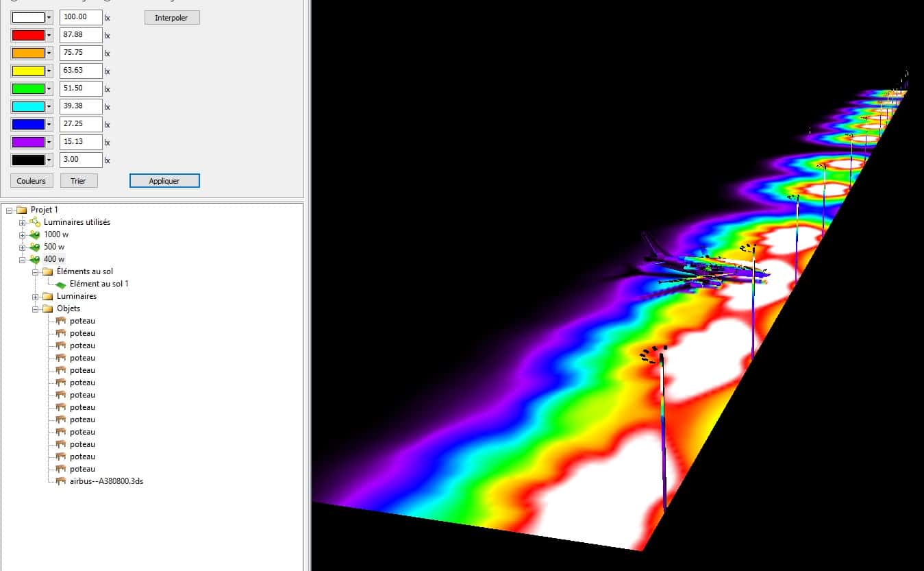924x571 pixels.
Task: Click the 87.88 lx value field
Action: click(x=81, y=35)
